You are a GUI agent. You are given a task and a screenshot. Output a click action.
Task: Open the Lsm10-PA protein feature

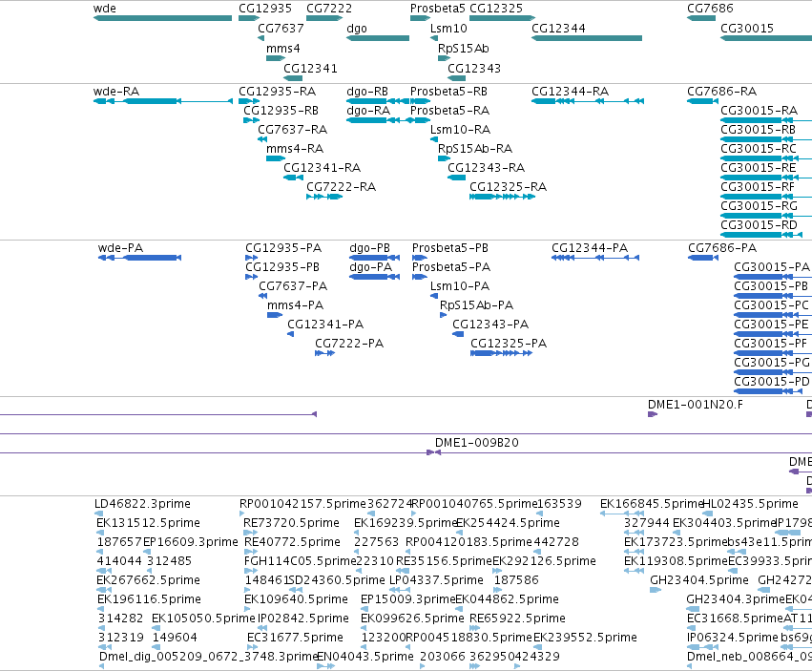pyautogui.click(x=434, y=297)
